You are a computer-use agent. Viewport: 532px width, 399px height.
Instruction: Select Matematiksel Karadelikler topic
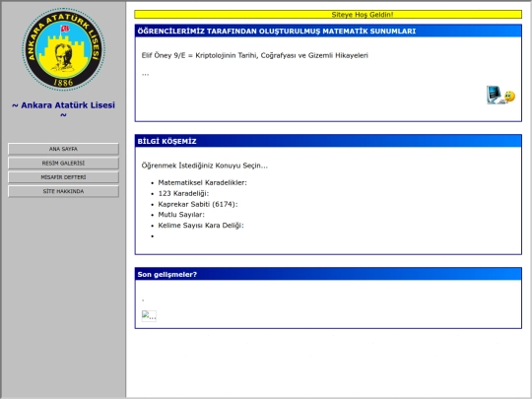point(203,183)
